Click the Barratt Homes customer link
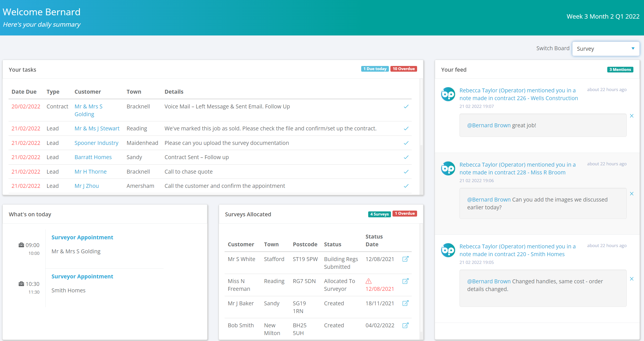The height and width of the screenshot is (341, 644). click(x=93, y=157)
